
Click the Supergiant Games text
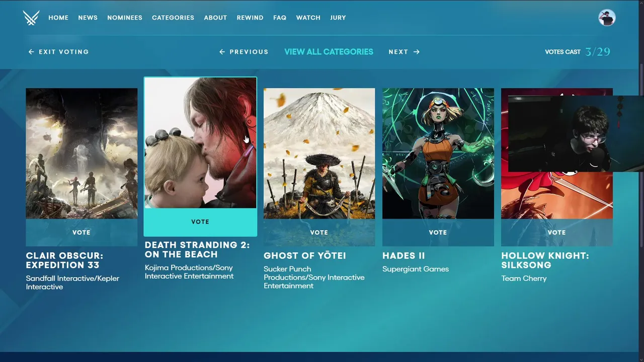(416, 269)
